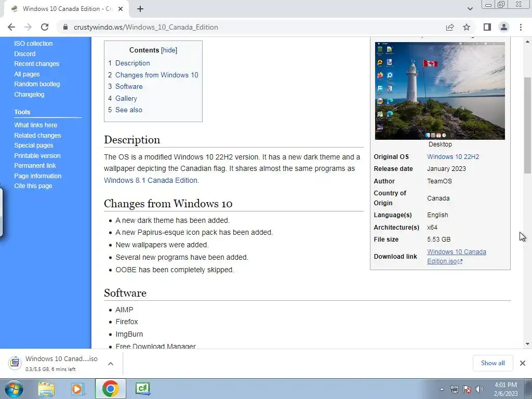Image resolution: width=532 pixels, height=399 pixels.
Task: Open the Windows Start menu
Action: [14, 389]
